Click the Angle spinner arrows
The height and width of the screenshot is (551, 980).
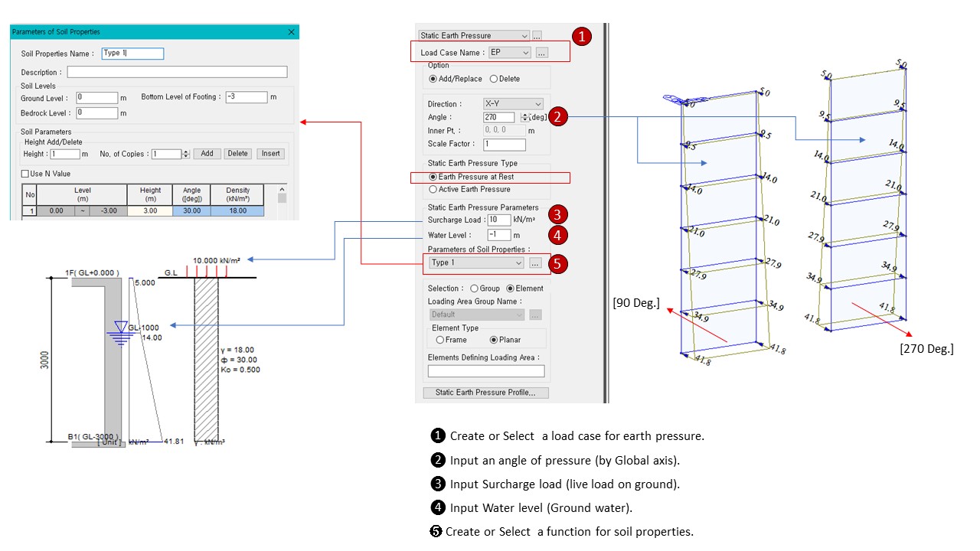(x=524, y=118)
